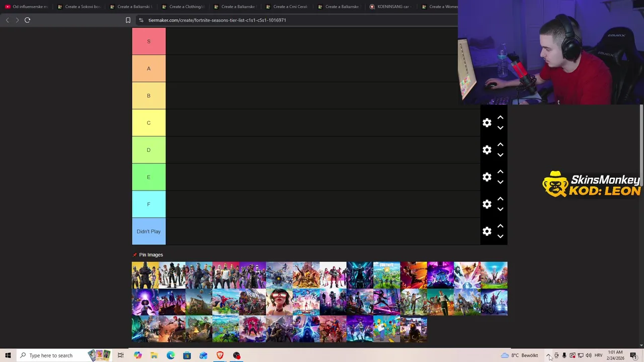Select the first yellow-background season thumbnail
The height and width of the screenshot is (362, 644).
click(x=145, y=275)
